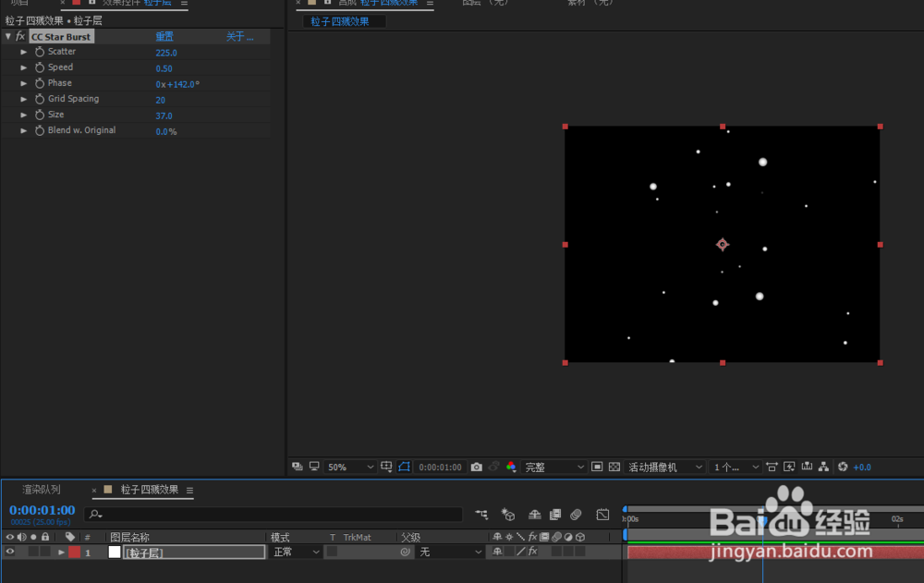
Task: Open the composition viewer panel menu
Action: (431, 3)
